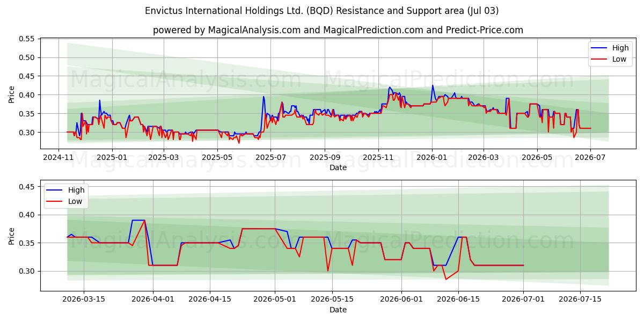Click the 2026-05-01 tick label
The width and height of the screenshot is (644, 322).
275,299
